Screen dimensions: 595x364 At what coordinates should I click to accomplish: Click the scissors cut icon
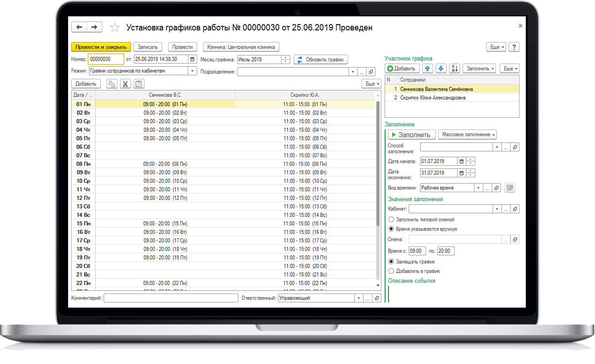coord(125,84)
